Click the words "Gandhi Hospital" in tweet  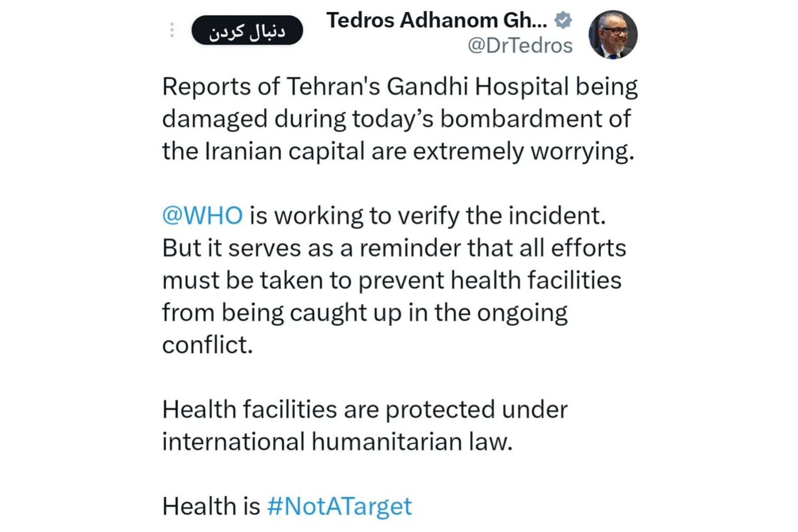click(477, 87)
